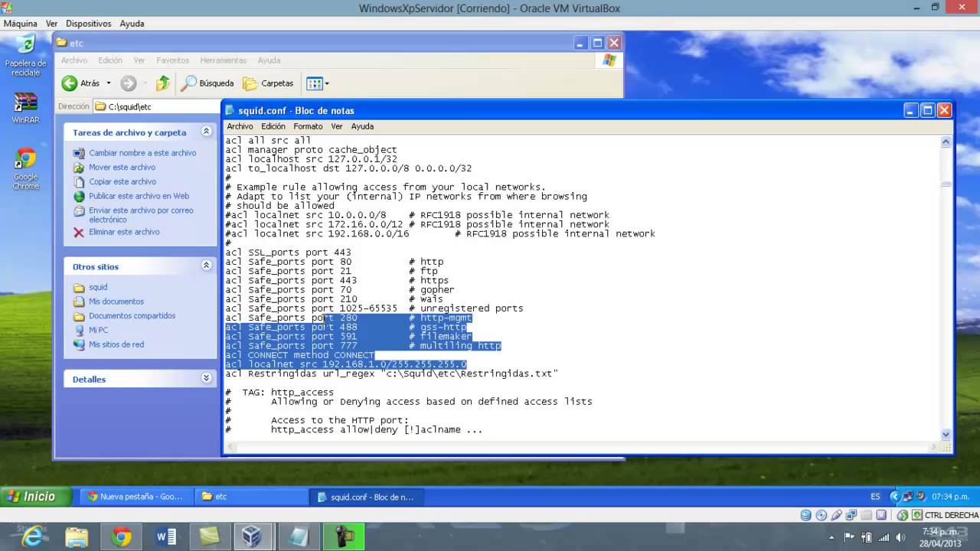The image size is (980, 551).
Task: Click the Dirección address bar field
Action: tap(161, 107)
